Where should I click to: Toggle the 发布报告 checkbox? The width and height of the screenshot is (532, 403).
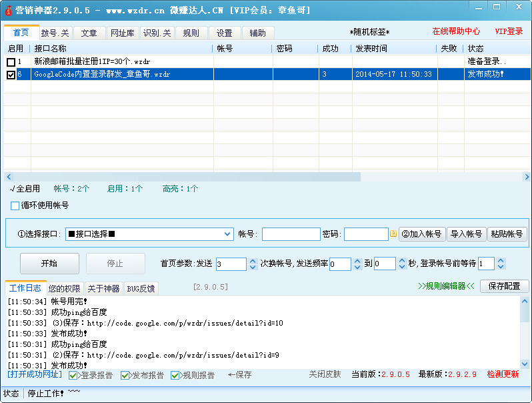(x=125, y=376)
